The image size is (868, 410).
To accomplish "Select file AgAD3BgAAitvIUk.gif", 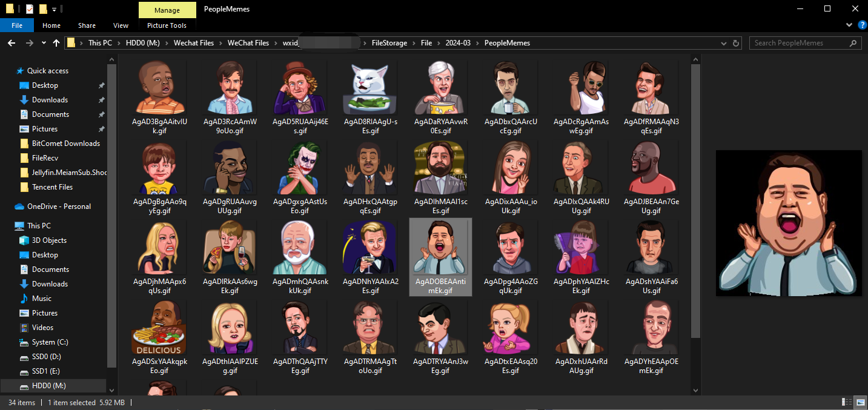I will point(159,97).
